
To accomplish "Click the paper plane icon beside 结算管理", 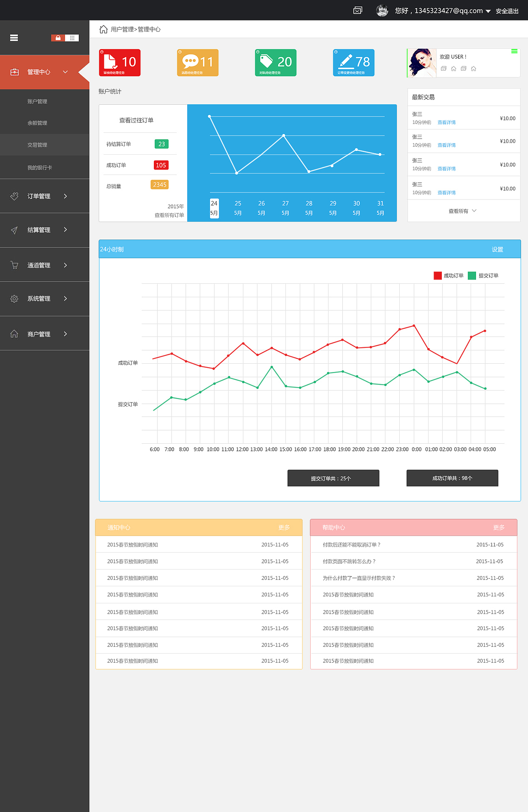I will click(14, 230).
